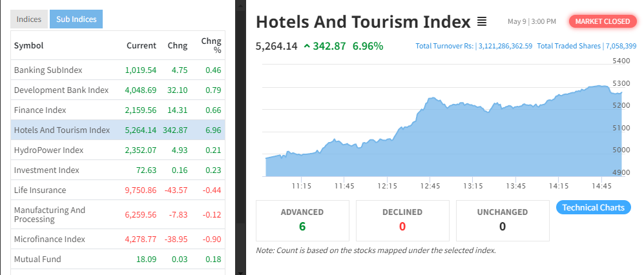Image resolution: width=644 pixels, height=275 pixels.
Task: Select Microfinance Index row
Action: click(49, 239)
